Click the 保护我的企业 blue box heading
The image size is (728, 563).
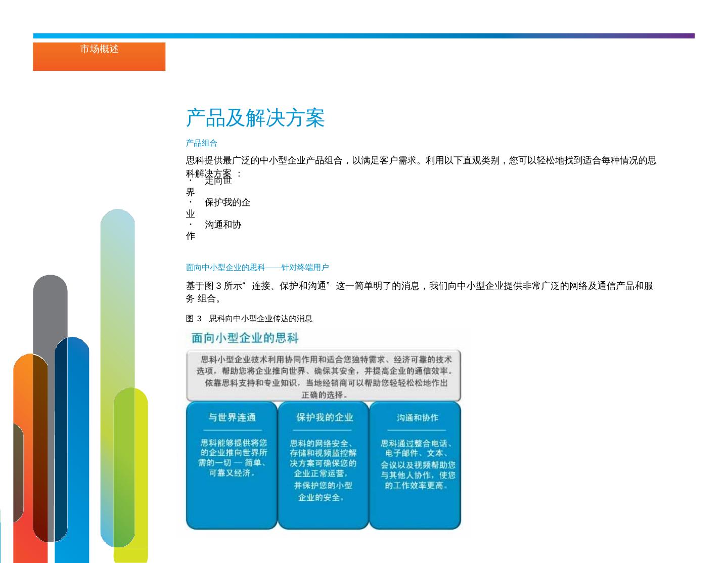325,417
